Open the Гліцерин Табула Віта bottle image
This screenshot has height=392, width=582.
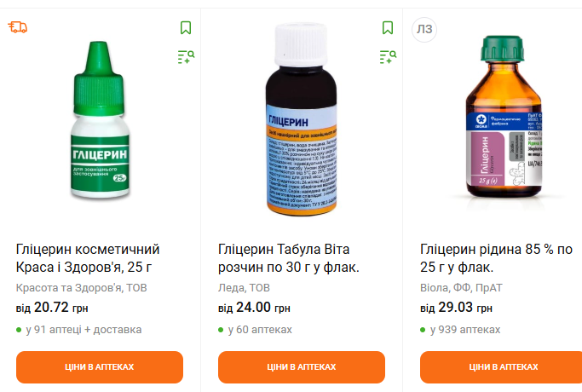coord(302,118)
